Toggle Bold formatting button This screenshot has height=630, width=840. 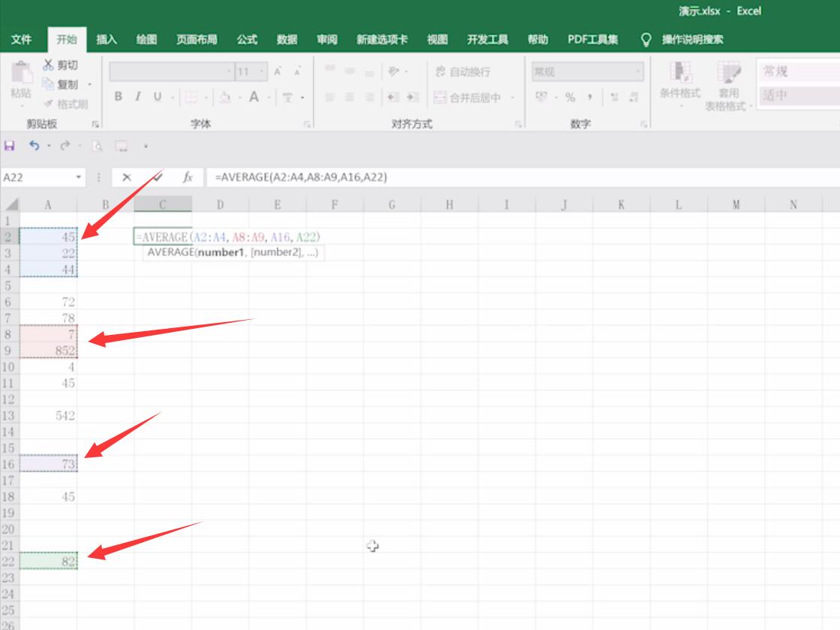(x=119, y=96)
